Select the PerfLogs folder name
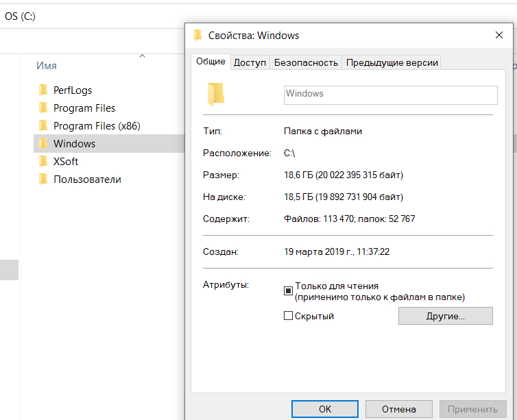Image resolution: width=517 pixels, height=420 pixels. click(73, 90)
